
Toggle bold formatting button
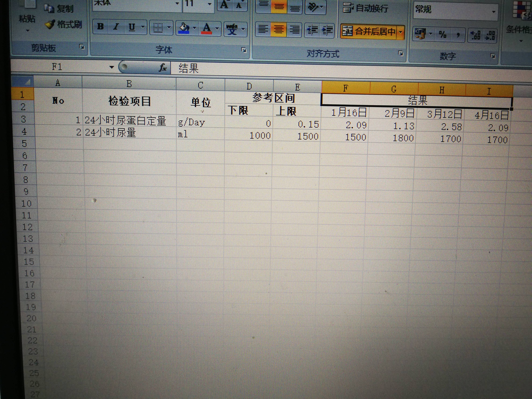click(101, 27)
